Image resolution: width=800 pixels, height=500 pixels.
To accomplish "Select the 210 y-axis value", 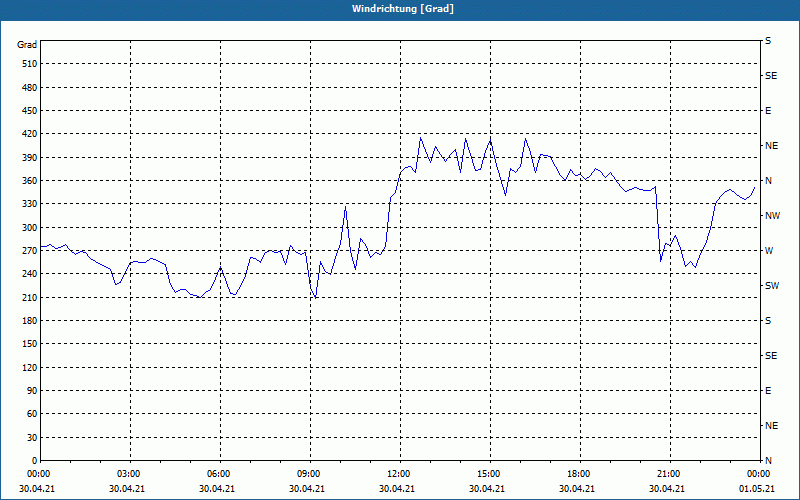I will (30, 297).
